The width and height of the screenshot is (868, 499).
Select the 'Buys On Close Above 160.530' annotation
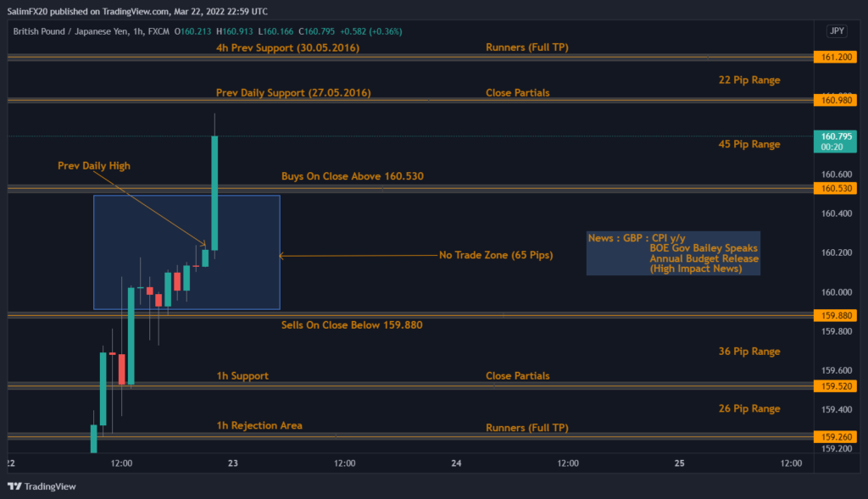352,176
